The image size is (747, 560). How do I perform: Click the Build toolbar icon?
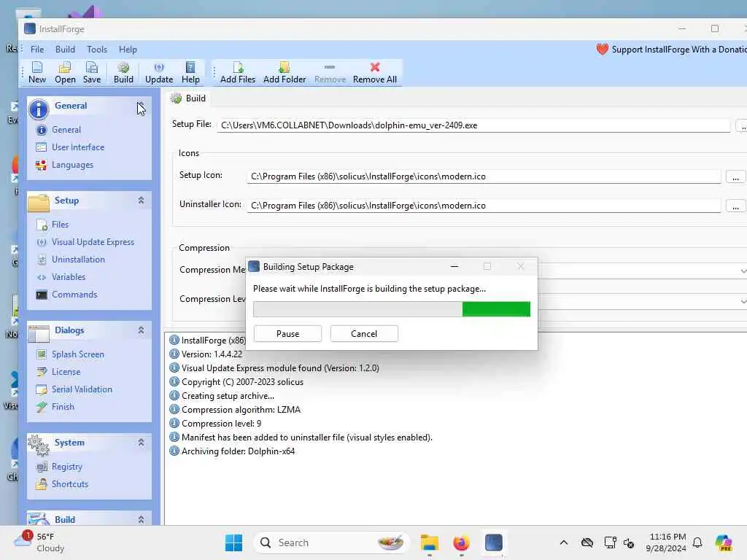(x=123, y=72)
